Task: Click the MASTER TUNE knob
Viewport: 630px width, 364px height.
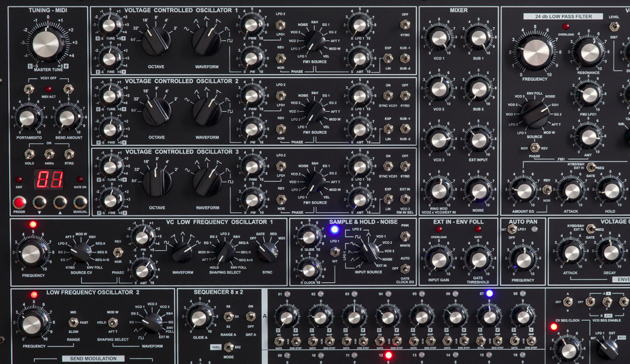Action: point(47,44)
